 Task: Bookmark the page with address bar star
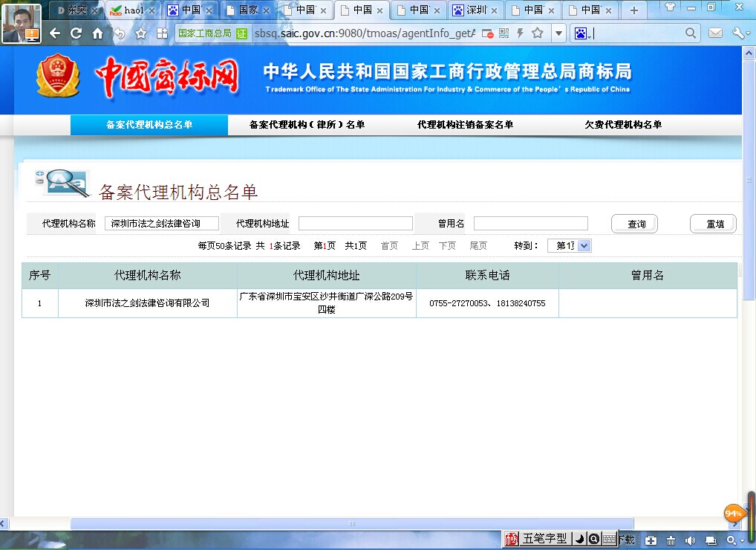538,33
